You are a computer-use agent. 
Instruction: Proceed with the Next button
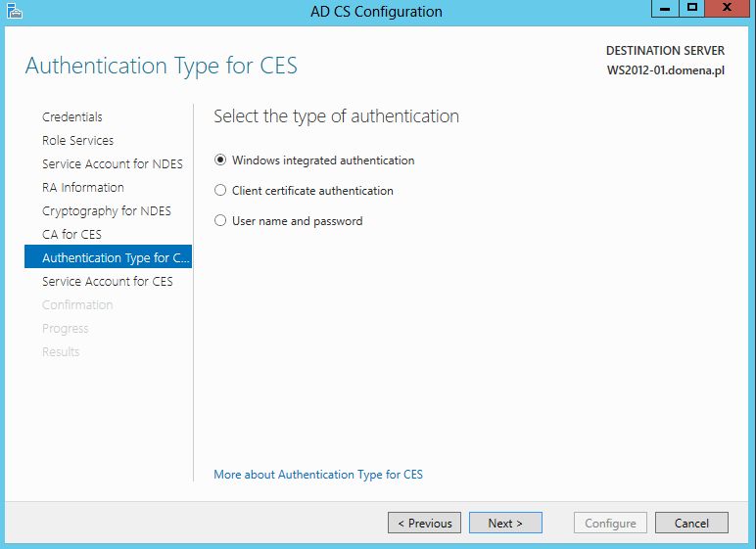coord(505,523)
